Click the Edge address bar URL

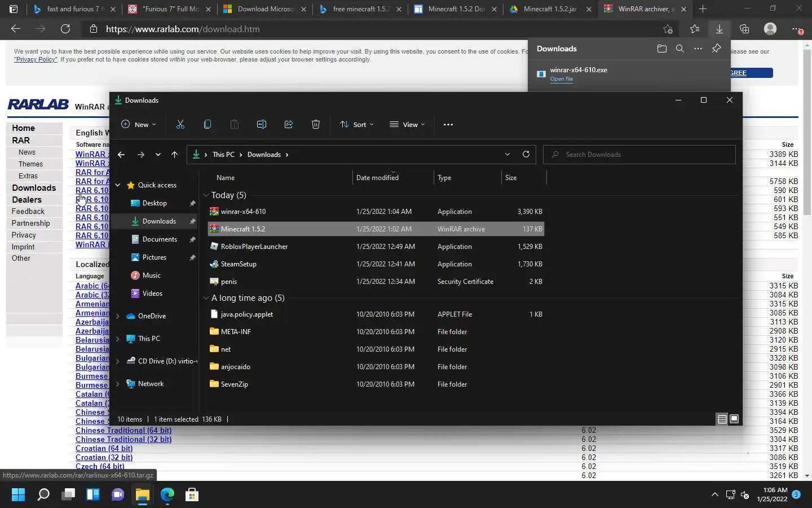183,29
